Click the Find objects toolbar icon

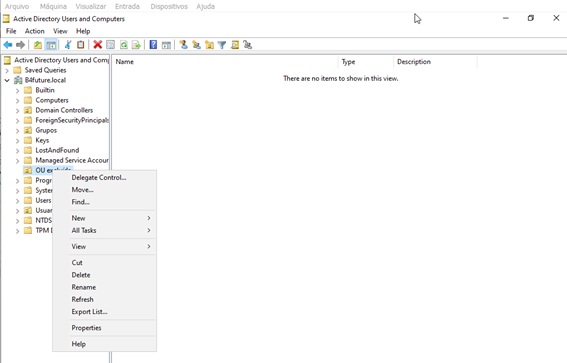[x=235, y=45]
